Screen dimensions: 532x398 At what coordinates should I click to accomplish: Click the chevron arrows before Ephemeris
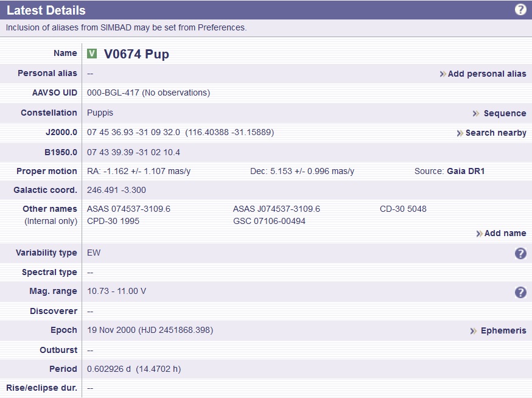tap(473, 331)
